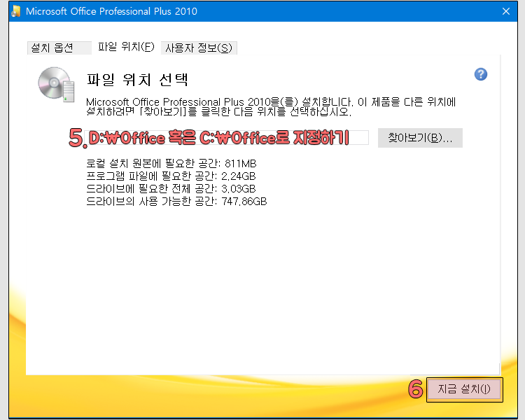
Task: Click the 2.24GB program files space line
Action: tap(171, 176)
